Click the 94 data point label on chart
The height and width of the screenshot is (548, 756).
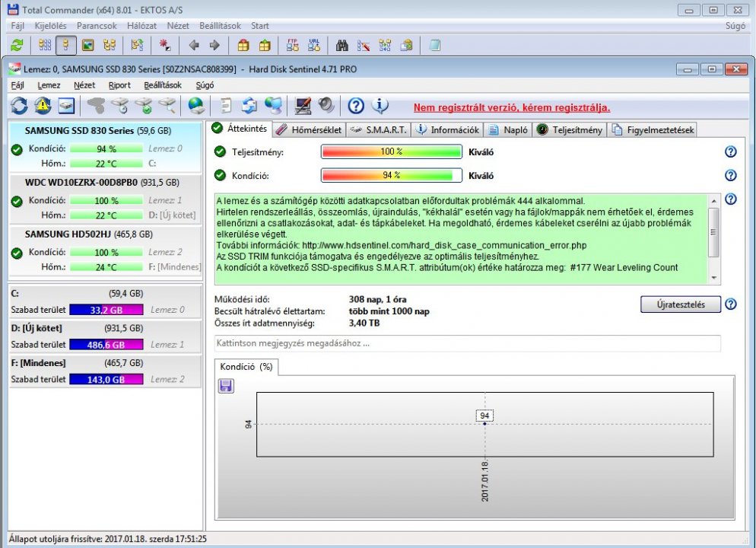484,416
